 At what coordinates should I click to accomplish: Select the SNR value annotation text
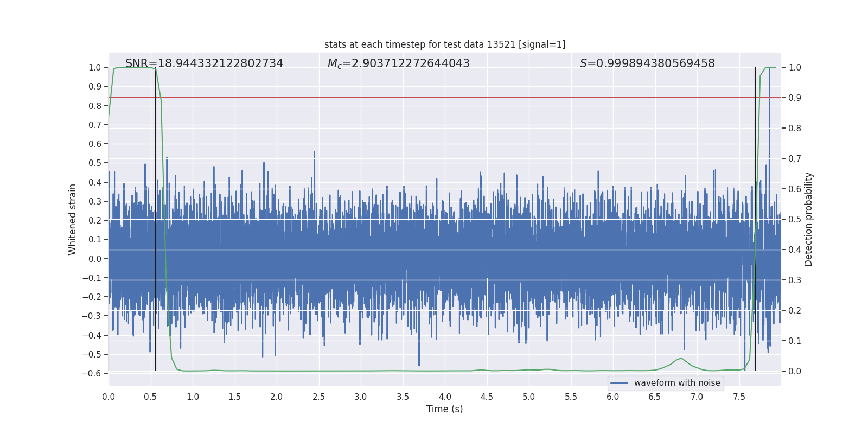204,63
